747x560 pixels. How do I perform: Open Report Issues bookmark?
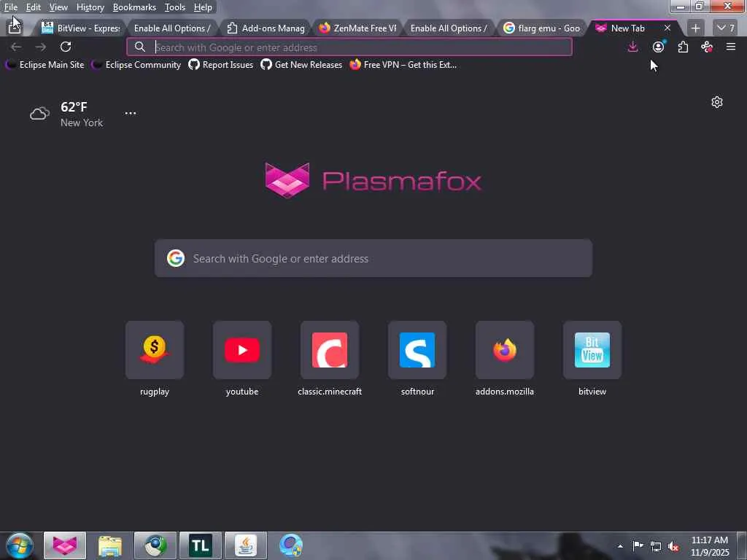tap(221, 65)
